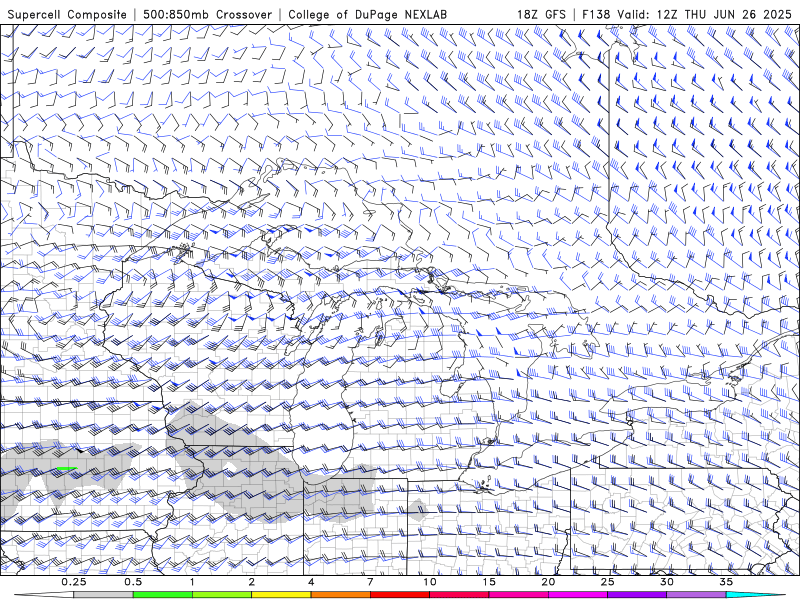Select the light purple 30–35 colorbar segment
Image resolution: width=800 pixels, height=600 pixels.
pos(696,595)
